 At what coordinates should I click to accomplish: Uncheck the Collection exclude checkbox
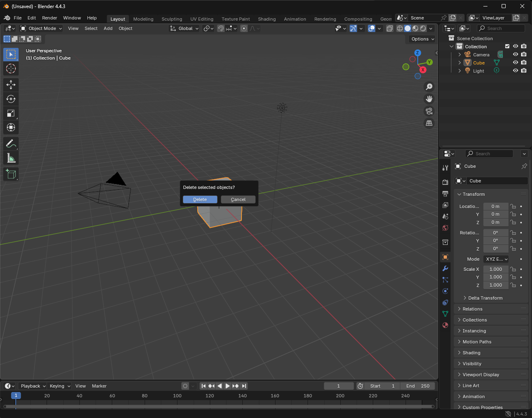507,47
